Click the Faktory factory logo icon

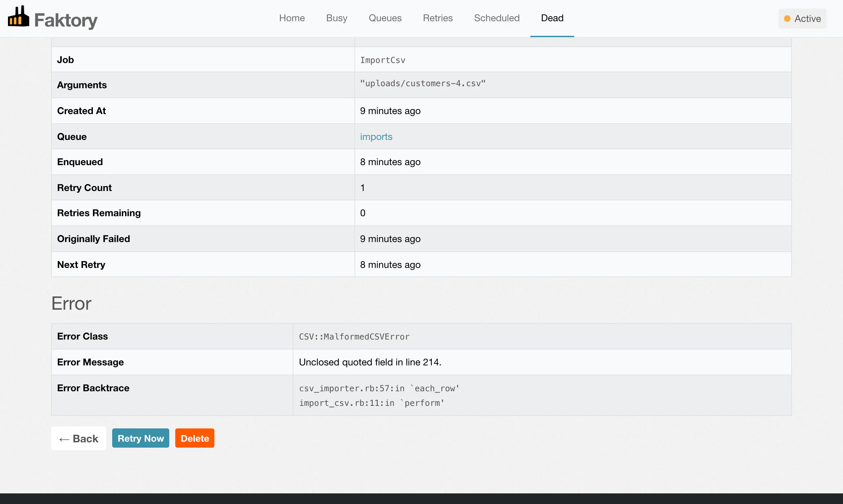pyautogui.click(x=18, y=16)
